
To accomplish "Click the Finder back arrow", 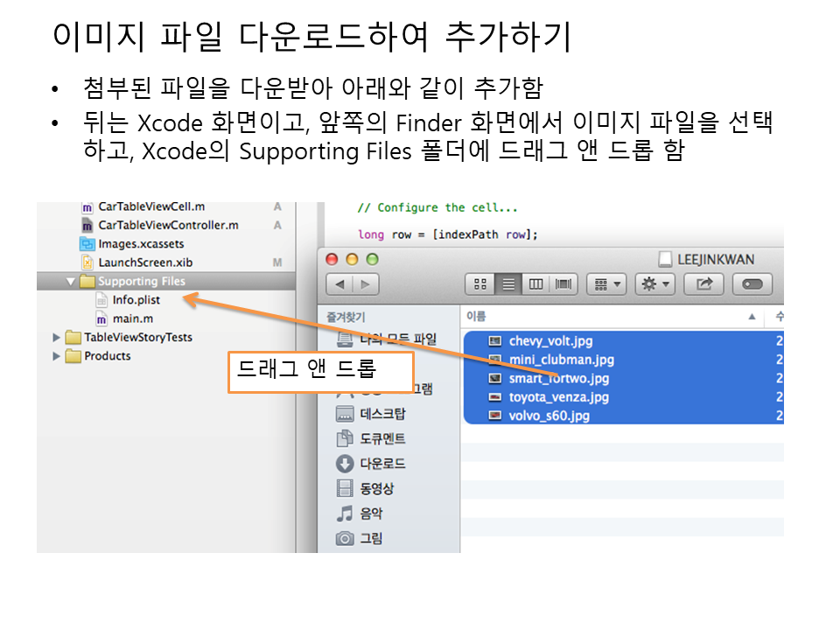I will click(340, 284).
